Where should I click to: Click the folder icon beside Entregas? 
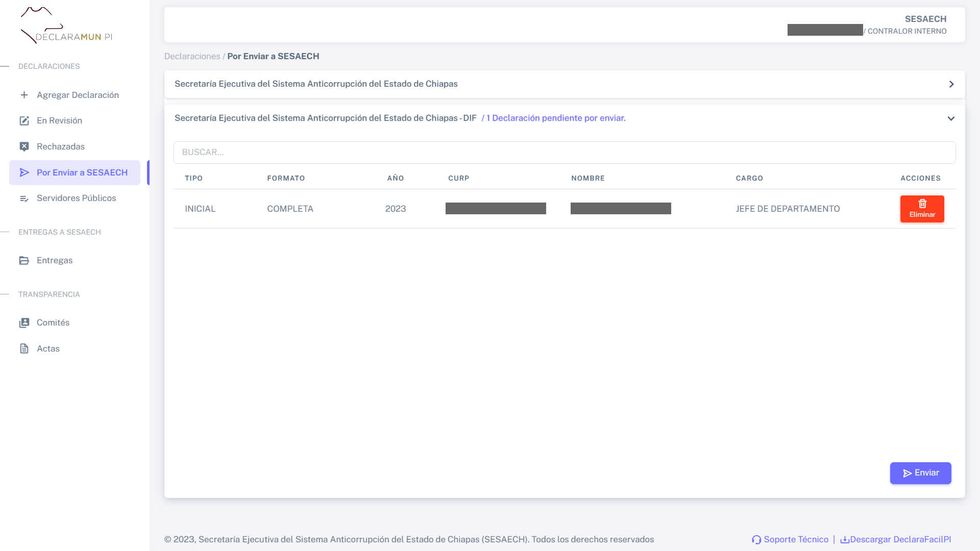click(x=24, y=261)
